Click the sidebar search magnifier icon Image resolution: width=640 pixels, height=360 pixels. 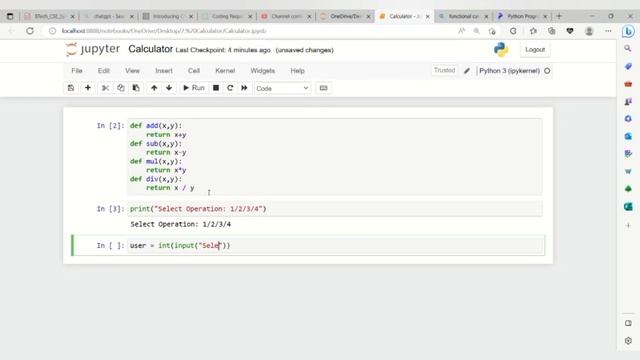(628, 49)
